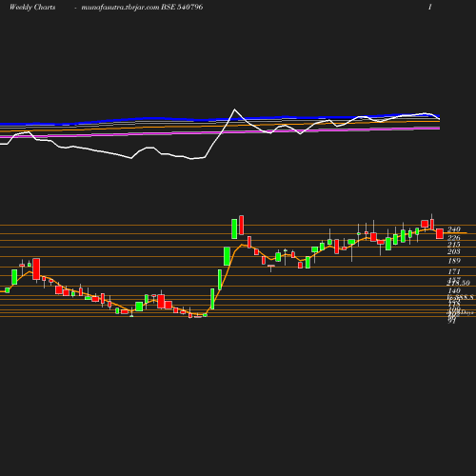Select the 240 price level label

(454, 229)
